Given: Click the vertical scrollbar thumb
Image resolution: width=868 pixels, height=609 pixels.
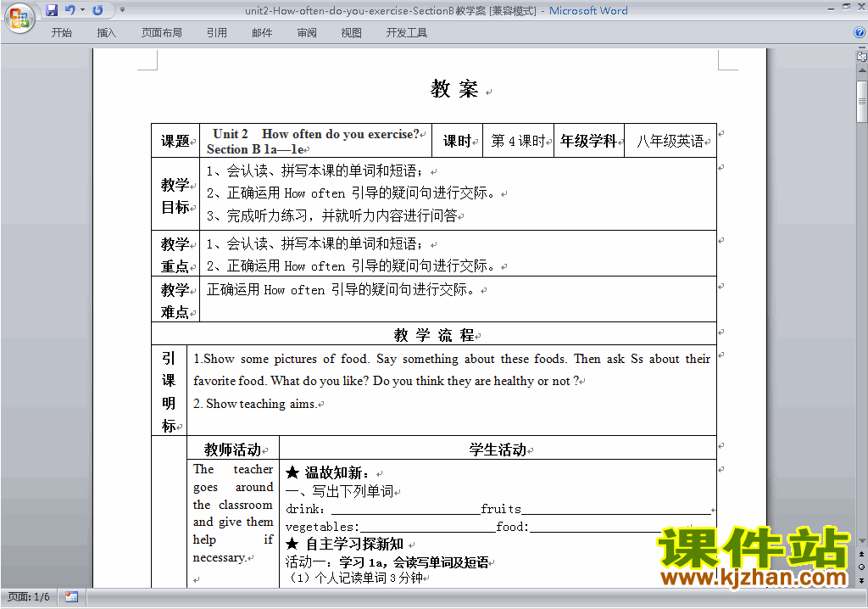Looking at the screenshot, I should [x=862, y=102].
